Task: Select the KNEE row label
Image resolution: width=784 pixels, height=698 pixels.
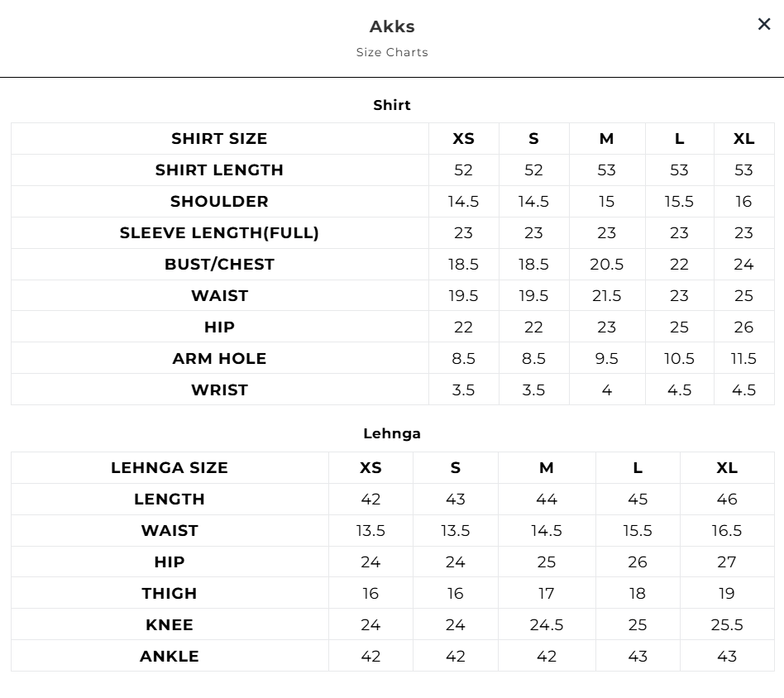Action: (x=170, y=625)
